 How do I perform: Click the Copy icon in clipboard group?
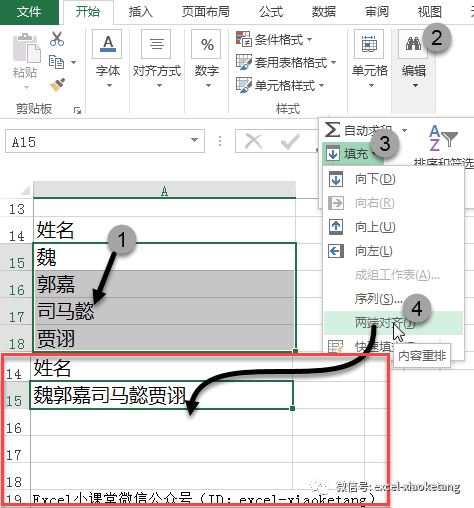[x=56, y=62]
